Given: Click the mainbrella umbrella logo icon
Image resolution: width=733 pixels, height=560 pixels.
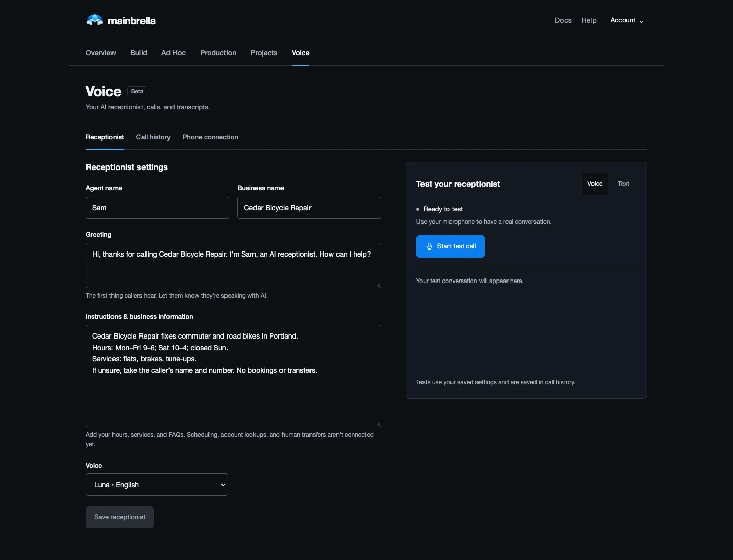Looking at the screenshot, I should click(95, 20).
